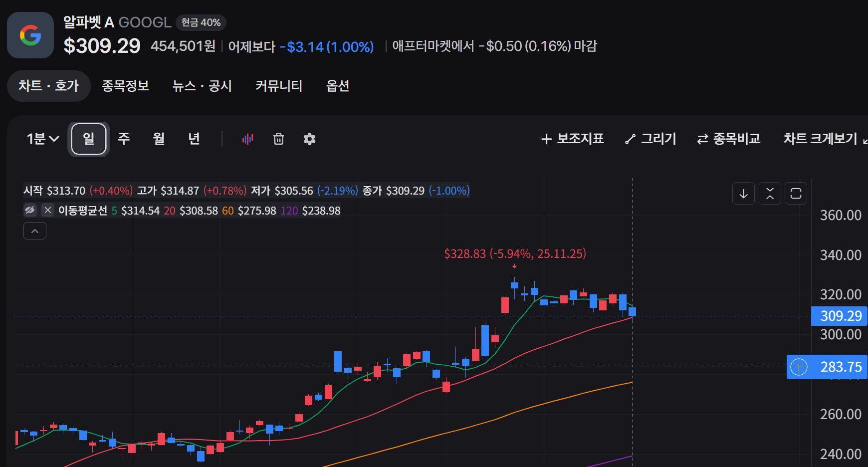This screenshot has width=868, height=467.
Task: Collapse the indicator legend chevron
Action: (35, 231)
